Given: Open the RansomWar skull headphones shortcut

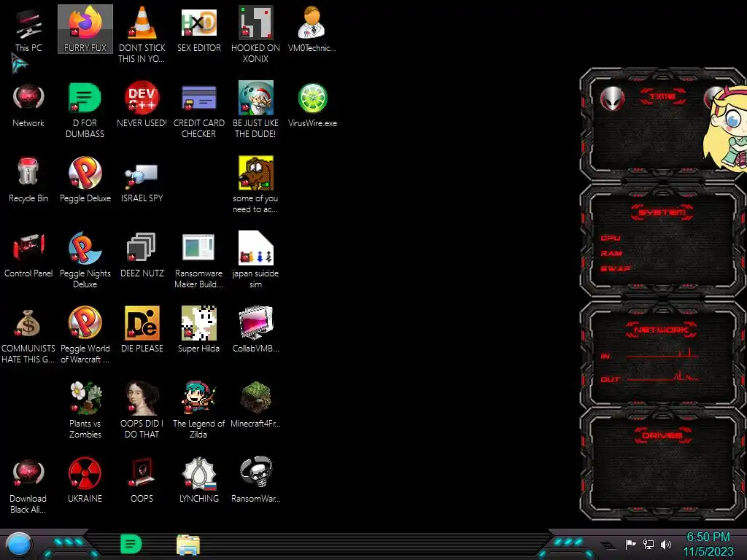Looking at the screenshot, I should point(255,481).
